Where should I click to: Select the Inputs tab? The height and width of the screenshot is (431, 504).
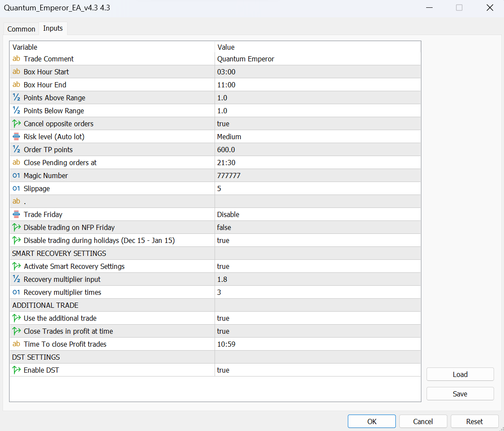53,28
